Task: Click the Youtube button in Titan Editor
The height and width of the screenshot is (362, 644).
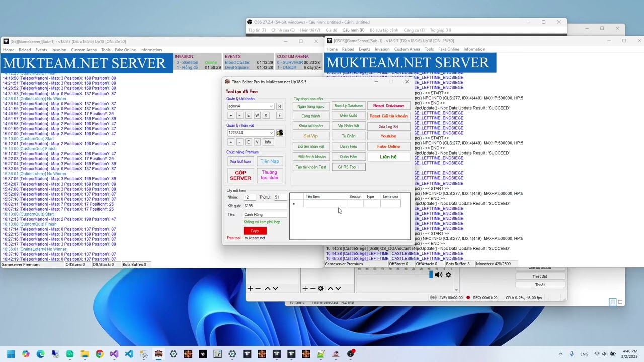Action: [x=388, y=136]
